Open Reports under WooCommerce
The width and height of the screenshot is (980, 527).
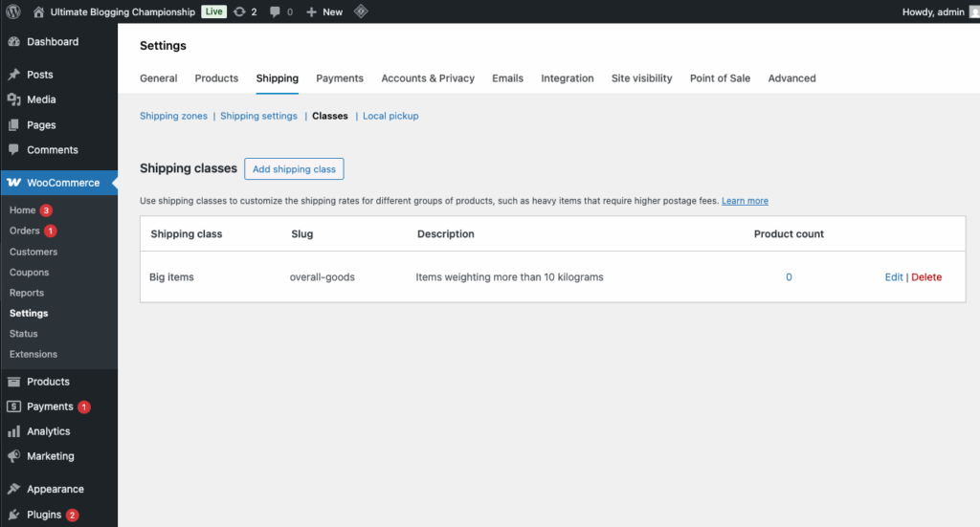pos(26,293)
